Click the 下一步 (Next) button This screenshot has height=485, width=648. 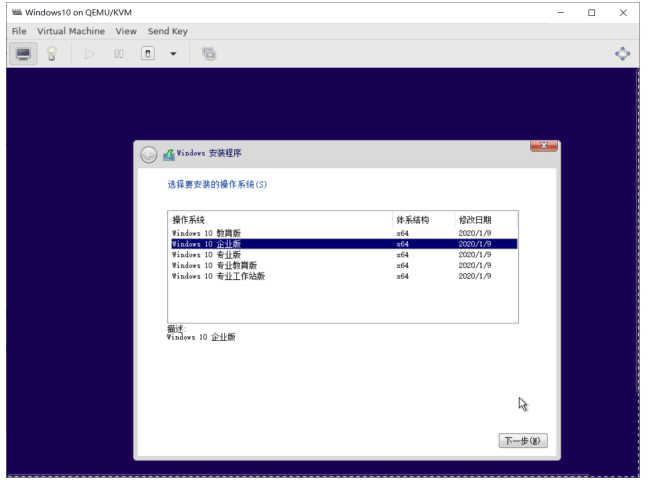(523, 440)
